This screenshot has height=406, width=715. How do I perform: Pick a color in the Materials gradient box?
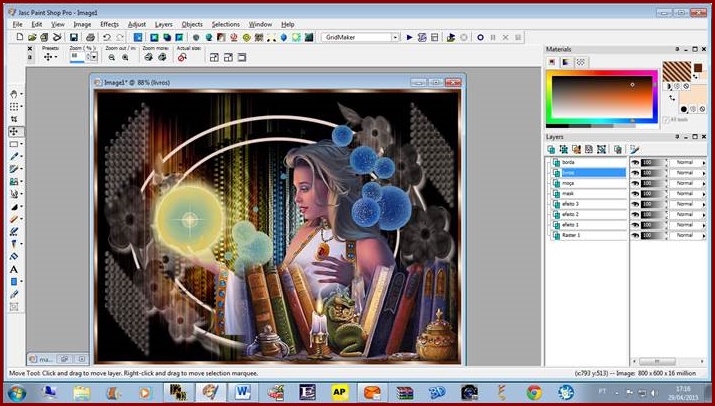602,98
